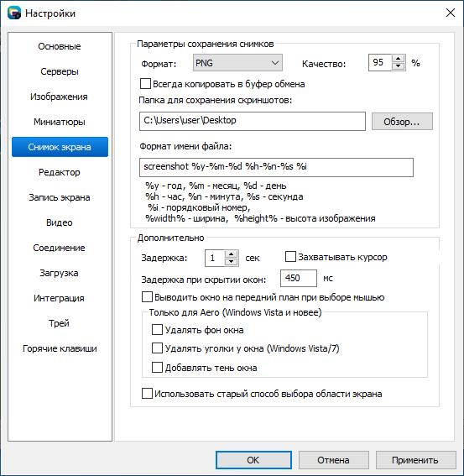Open the Основные settings section
Screen dimensions: 464x476
(x=60, y=46)
